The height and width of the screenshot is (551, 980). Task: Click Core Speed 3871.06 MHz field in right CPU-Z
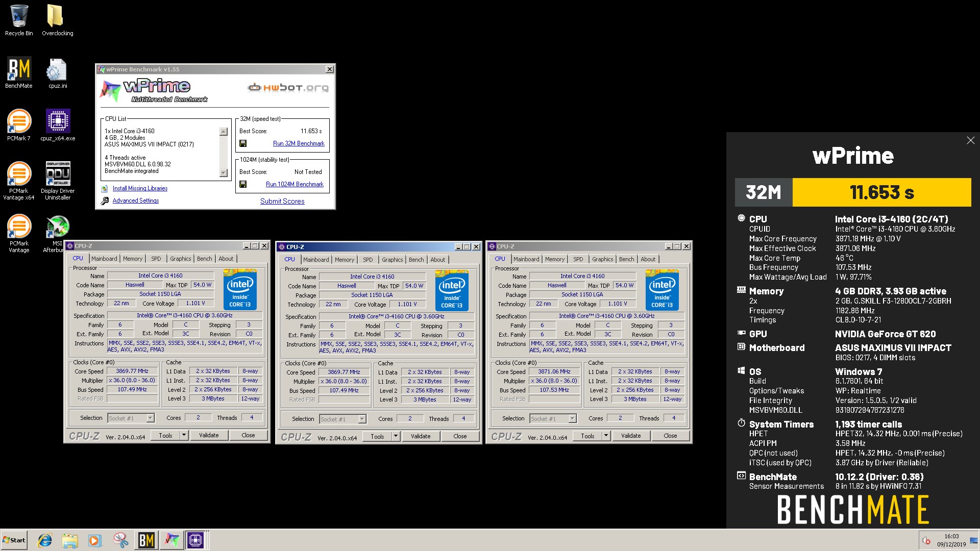coord(554,371)
